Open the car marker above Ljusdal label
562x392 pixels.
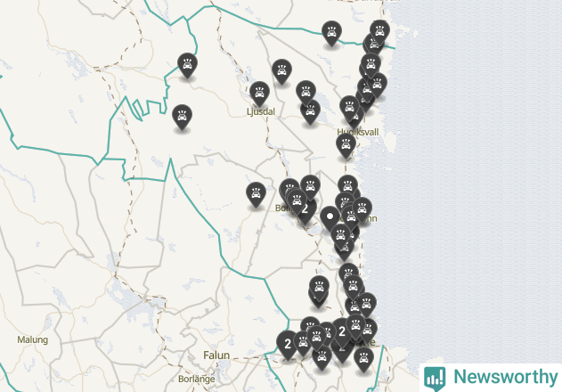click(259, 94)
